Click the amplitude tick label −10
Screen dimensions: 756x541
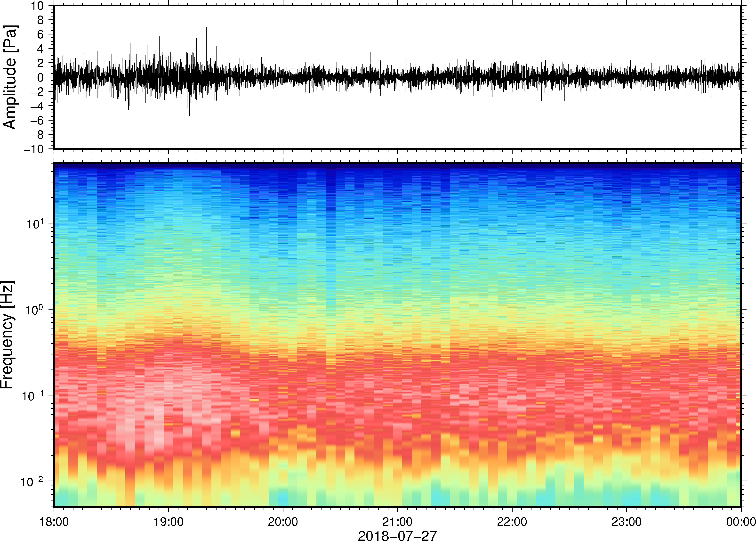coord(34,149)
